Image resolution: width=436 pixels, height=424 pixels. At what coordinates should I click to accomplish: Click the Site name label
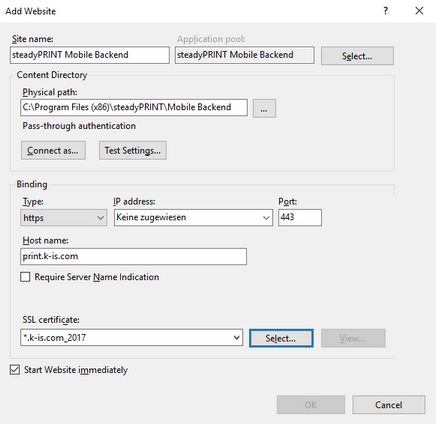click(x=33, y=39)
